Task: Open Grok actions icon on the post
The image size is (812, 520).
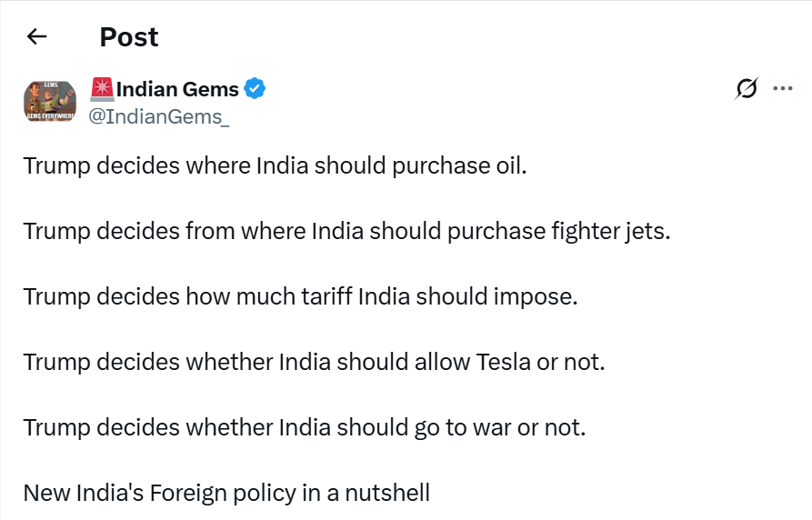Action: (747, 88)
